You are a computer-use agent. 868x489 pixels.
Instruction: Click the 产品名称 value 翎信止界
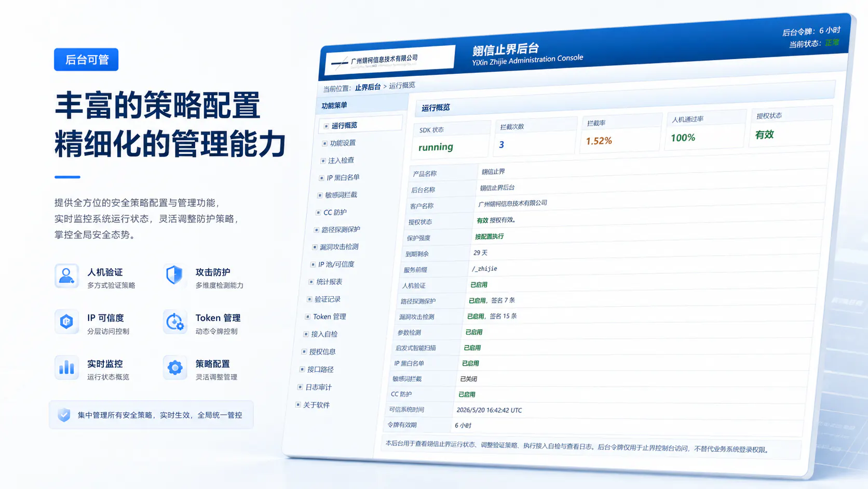(x=493, y=171)
